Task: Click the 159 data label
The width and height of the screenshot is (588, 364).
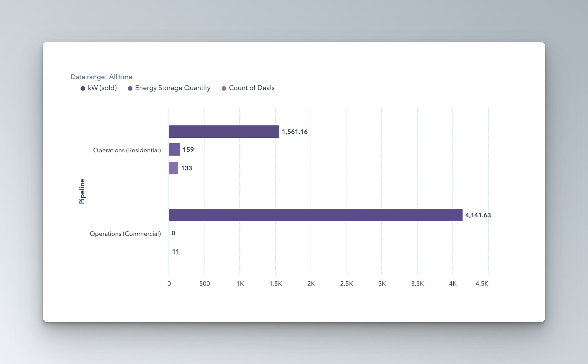Action: tap(188, 150)
